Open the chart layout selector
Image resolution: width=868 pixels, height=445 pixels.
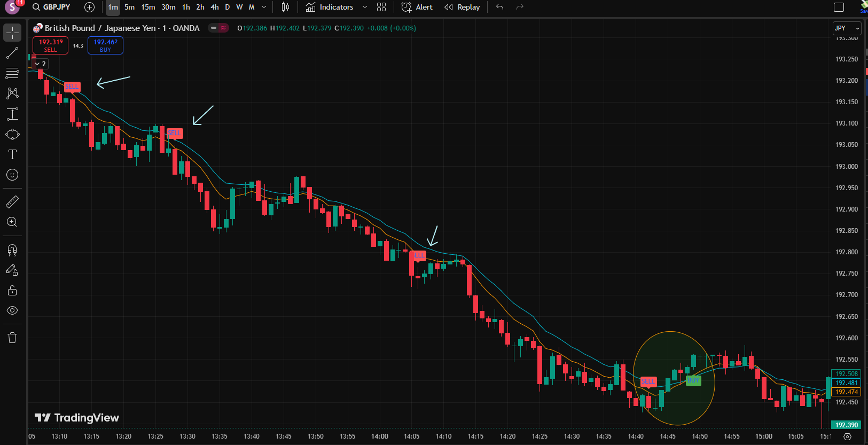839,7
